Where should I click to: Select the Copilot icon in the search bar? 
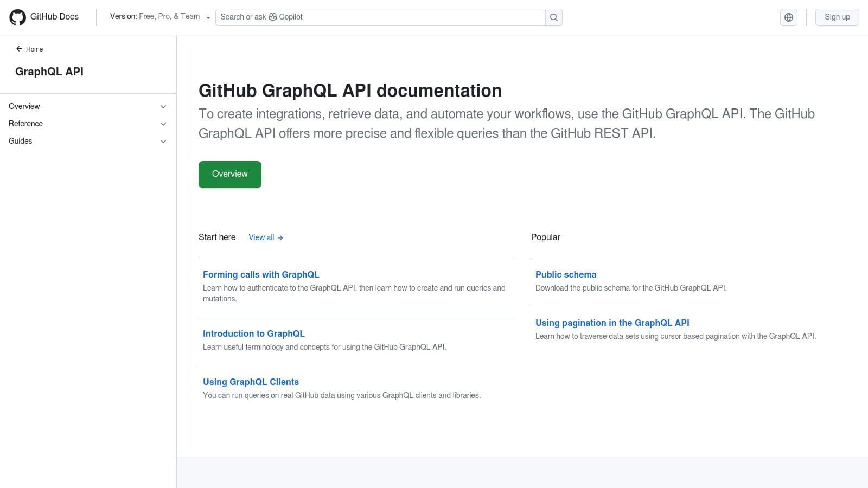tap(272, 17)
